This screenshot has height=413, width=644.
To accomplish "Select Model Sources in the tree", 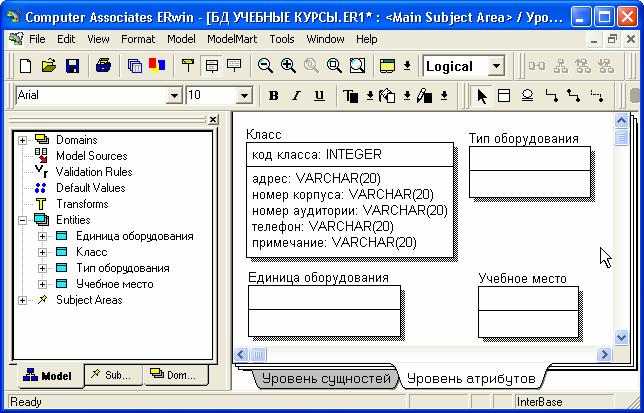I will tap(92, 156).
